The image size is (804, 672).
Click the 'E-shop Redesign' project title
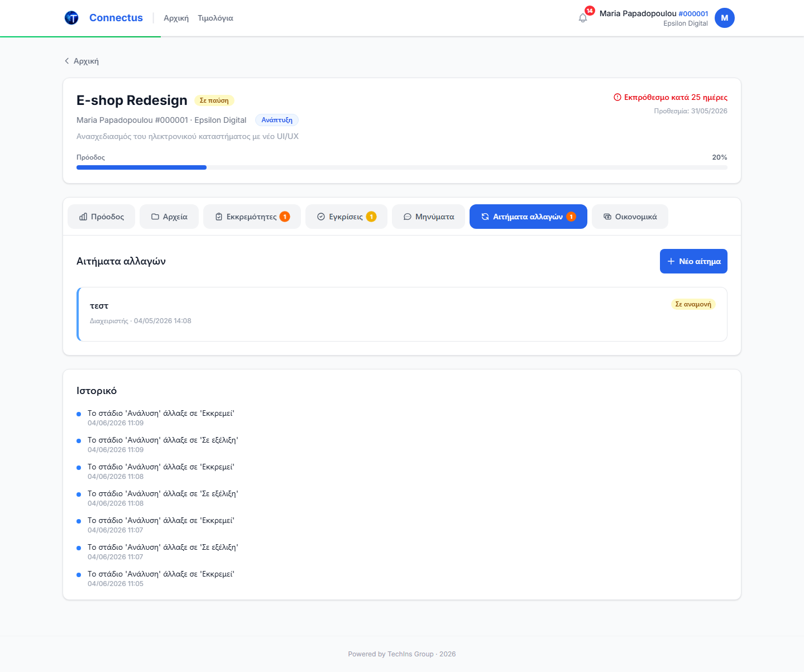click(x=132, y=100)
